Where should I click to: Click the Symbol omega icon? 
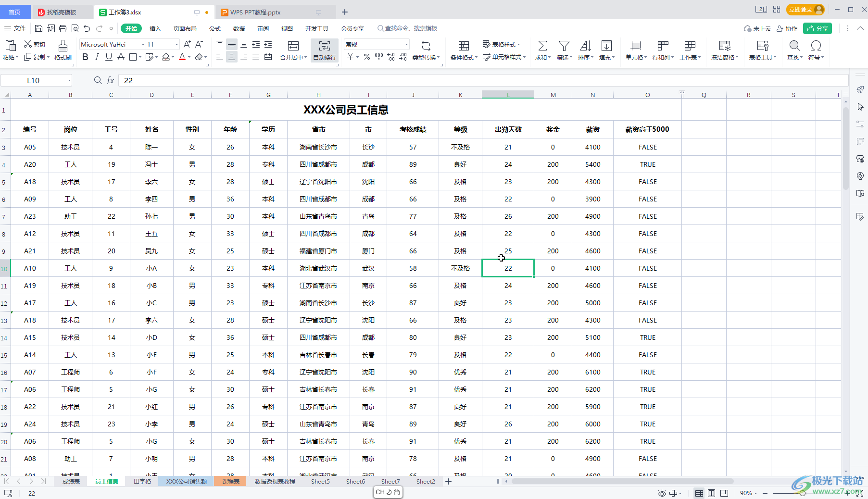point(816,46)
